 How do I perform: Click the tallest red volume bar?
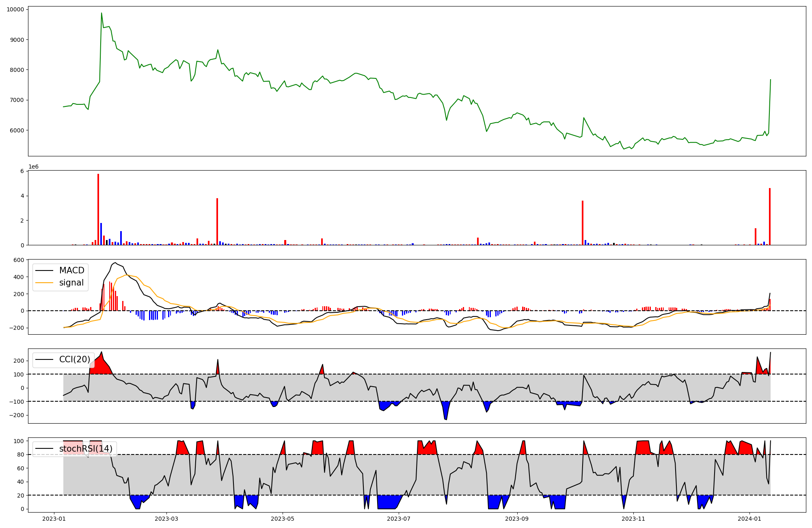pyautogui.click(x=98, y=209)
